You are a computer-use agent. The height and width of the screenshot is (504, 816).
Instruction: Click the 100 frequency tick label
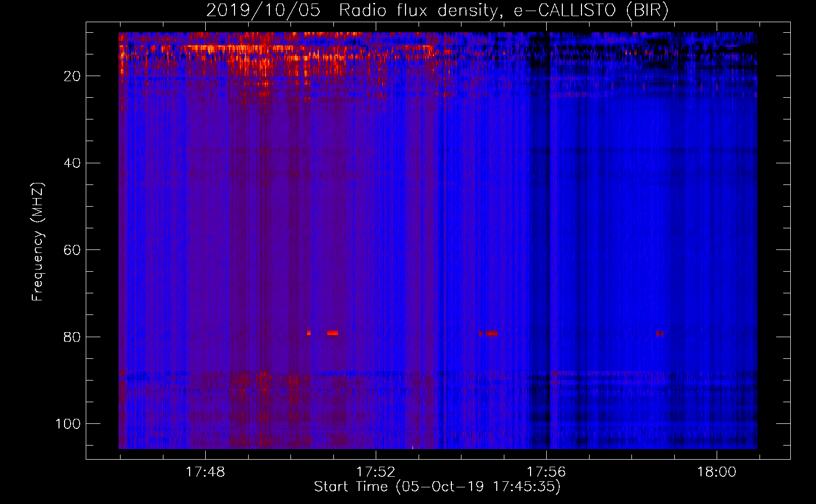[x=68, y=424]
